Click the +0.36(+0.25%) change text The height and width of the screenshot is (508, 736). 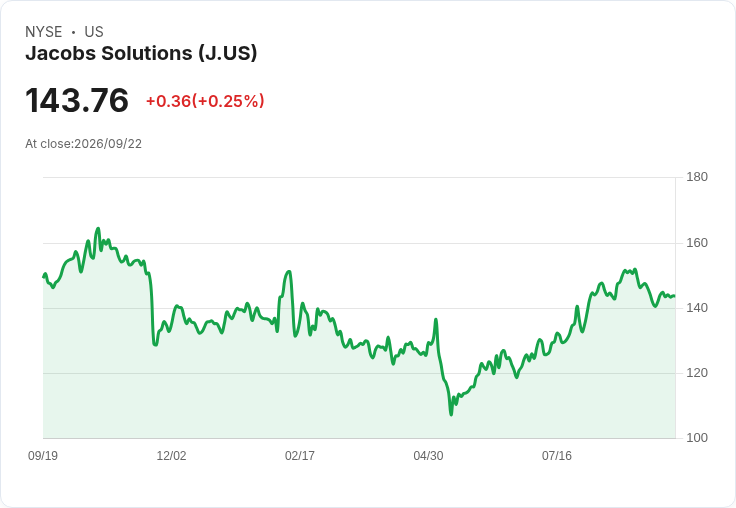tap(205, 101)
